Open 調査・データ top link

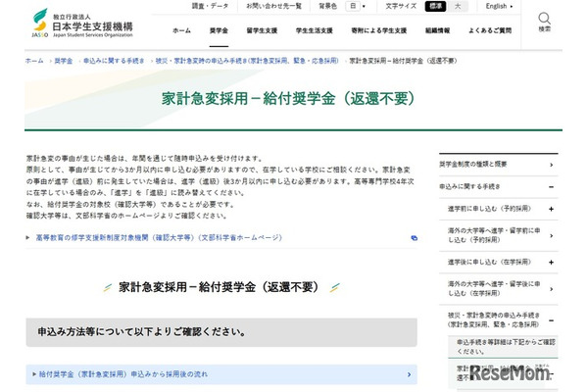tap(210, 6)
